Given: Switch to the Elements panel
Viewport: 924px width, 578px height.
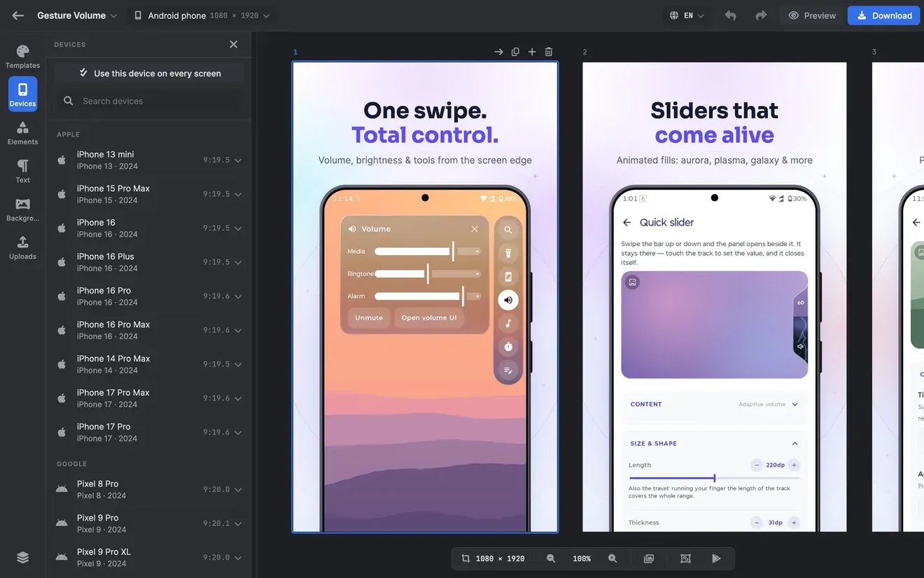Looking at the screenshot, I should click(x=22, y=132).
